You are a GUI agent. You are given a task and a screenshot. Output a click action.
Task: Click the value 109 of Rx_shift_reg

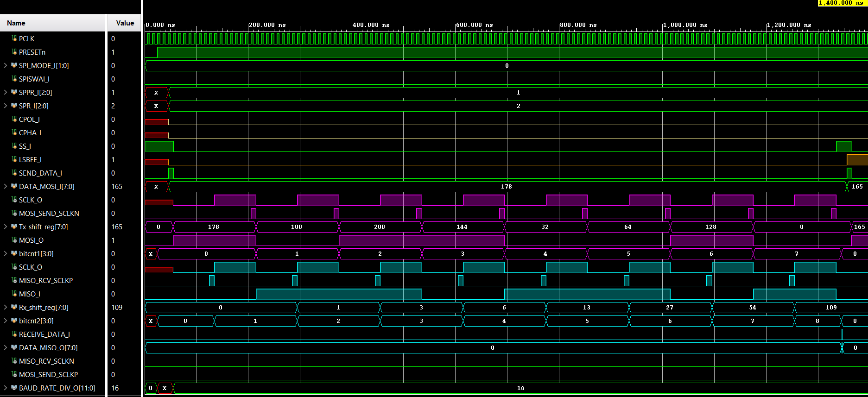click(117, 308)
